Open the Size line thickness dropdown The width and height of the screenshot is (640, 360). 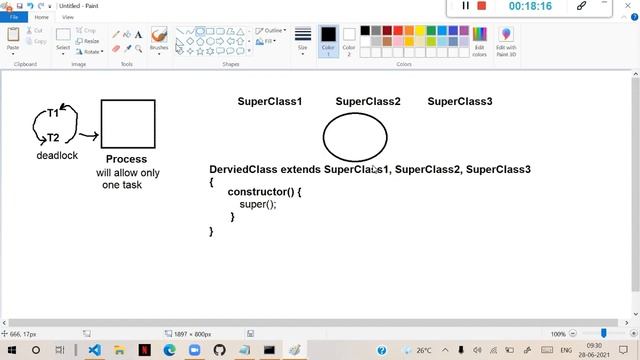coord(302,41)
